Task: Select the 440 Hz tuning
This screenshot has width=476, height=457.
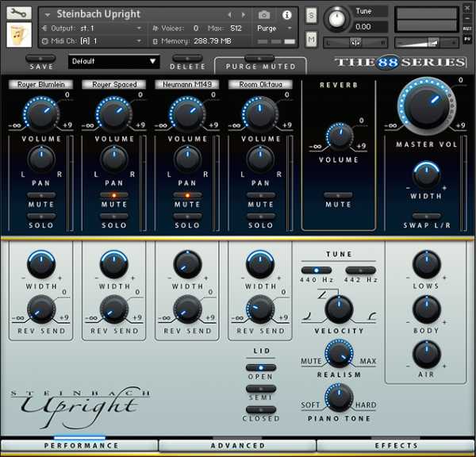Action: 317,271
